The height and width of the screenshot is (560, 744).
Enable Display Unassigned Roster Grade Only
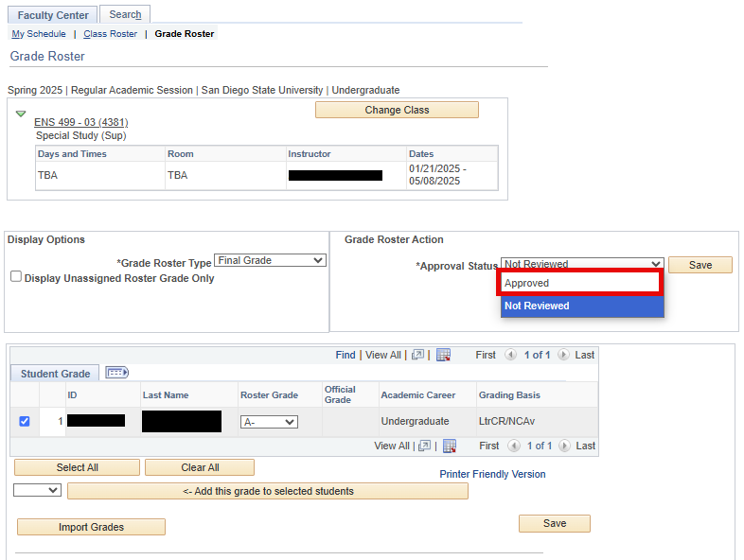(16, 277)
